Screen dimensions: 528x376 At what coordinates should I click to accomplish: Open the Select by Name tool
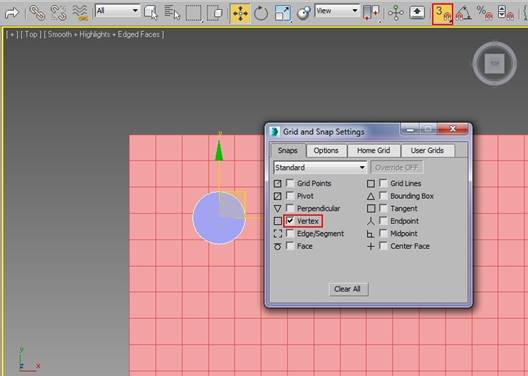click(172, 13)
